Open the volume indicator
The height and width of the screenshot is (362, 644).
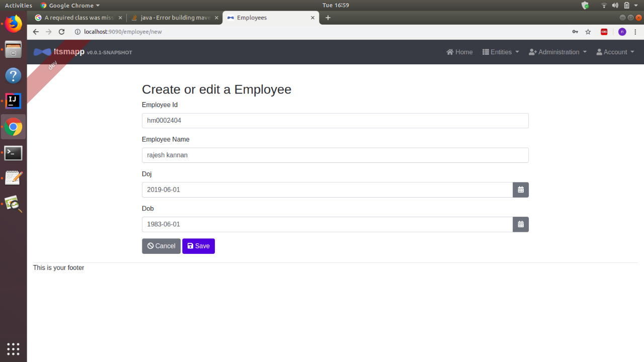(615, 5)
